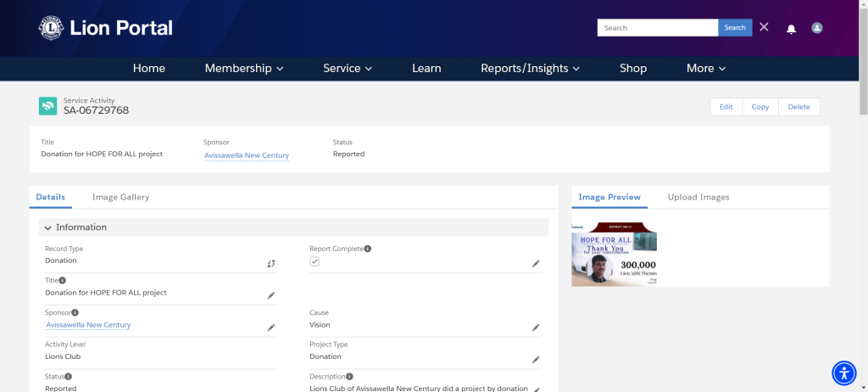868x392 pixels.
Task: Edit the Cause field pencil icon
Action: coord(536,328)
